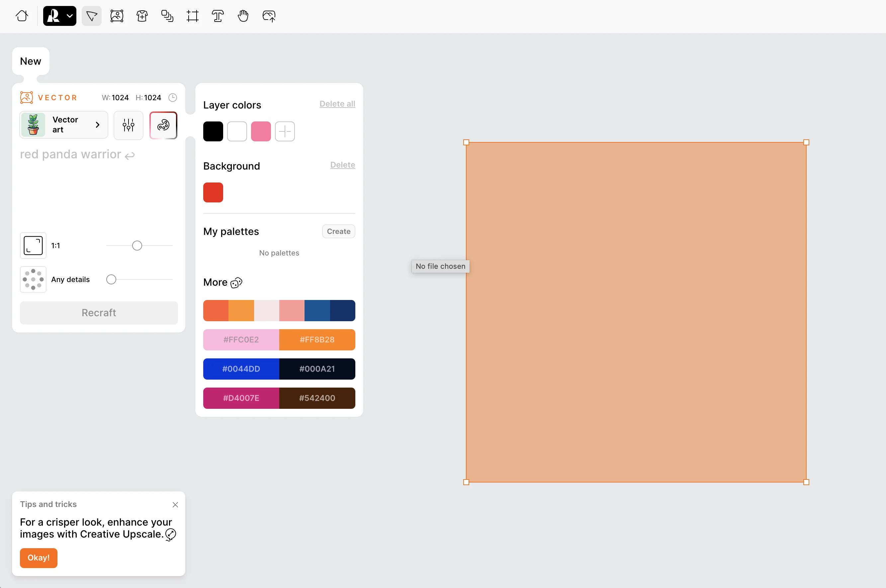Select the pink layer color swatch
This screenshot has width=886, height=588.
[x=261, y=131]
